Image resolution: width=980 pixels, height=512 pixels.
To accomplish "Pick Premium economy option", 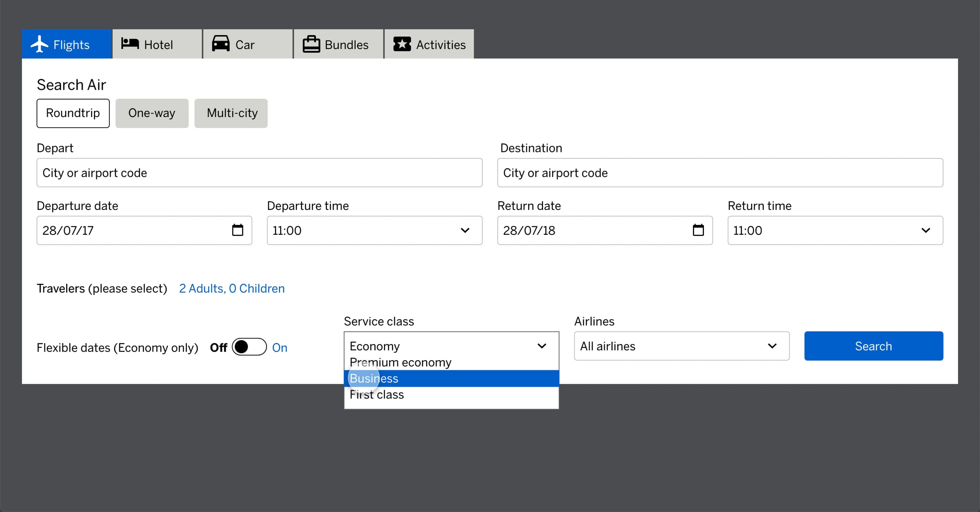I will point(451,363).
